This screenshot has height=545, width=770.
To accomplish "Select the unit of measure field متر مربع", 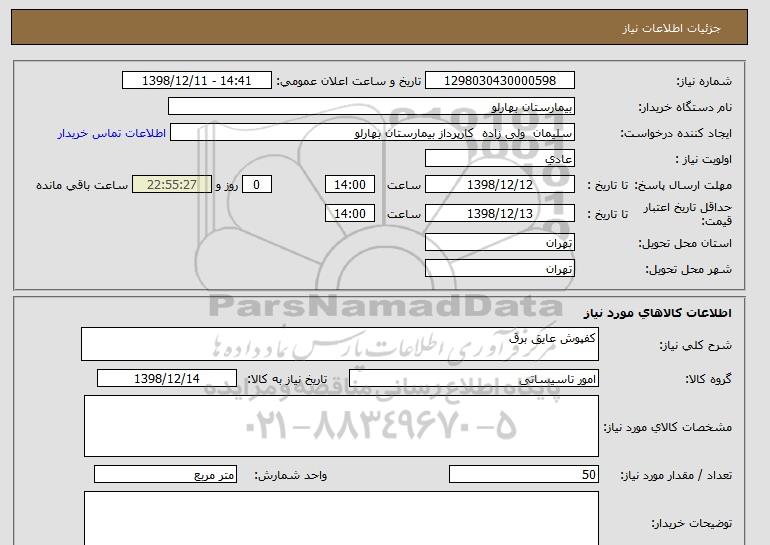I will click(165, 475).
